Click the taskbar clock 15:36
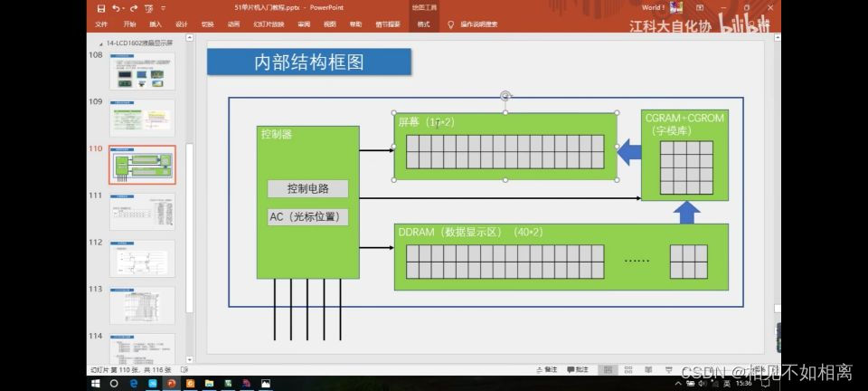 (x=744, y=383)
